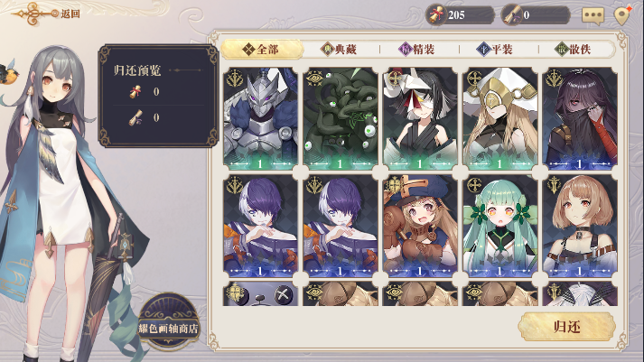This screenshot has height=362, width=644.
Task: Click the green 散 badge icon
Action: pyautogui.click(x=561, y=50)
